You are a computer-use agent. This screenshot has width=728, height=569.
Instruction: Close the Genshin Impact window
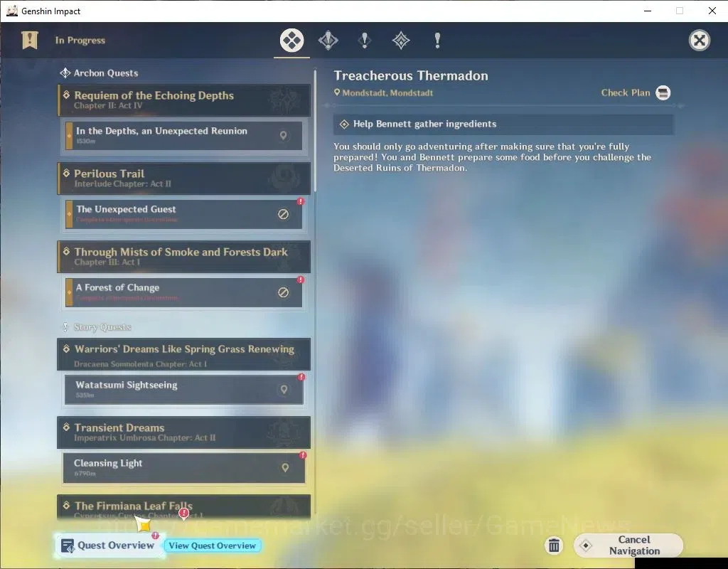712,11
